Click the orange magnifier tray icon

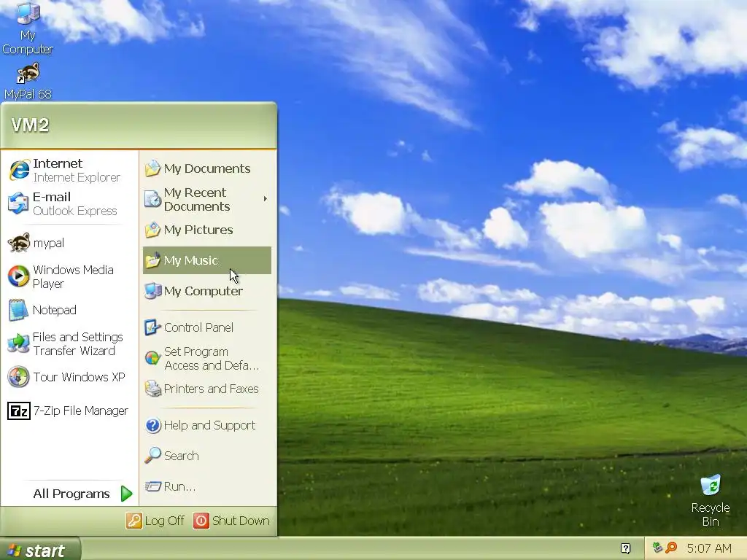[671, 548]
